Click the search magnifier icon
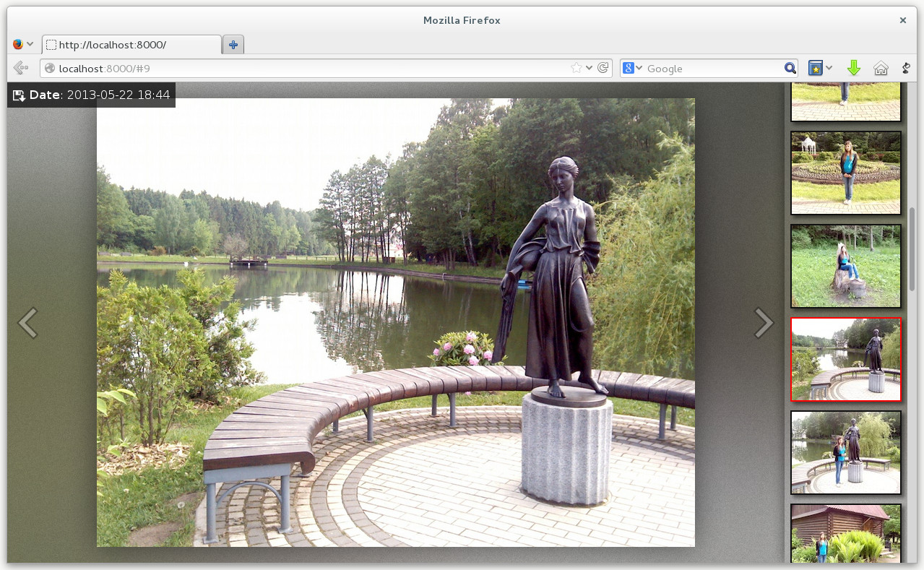The width and height of the screenshot is (924, 570). coord(790,68)
